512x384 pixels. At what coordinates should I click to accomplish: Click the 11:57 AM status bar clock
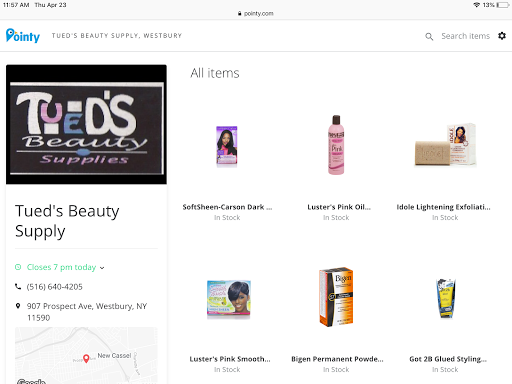[16, 5]
